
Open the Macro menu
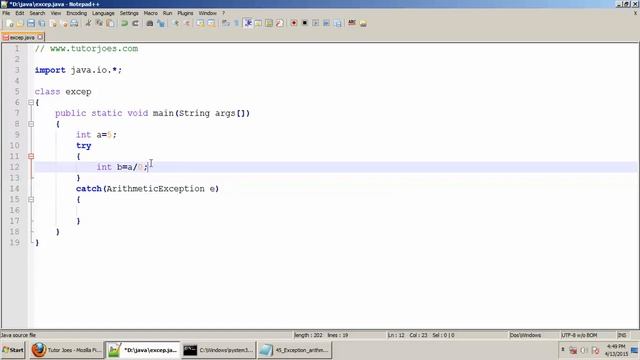click(150, 13)
